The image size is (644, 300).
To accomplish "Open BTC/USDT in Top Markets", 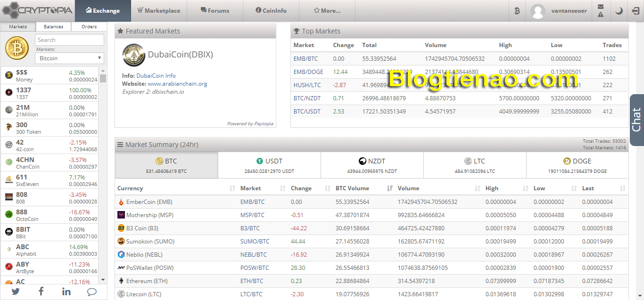I will pyautogui.click(x=307, y=112).
